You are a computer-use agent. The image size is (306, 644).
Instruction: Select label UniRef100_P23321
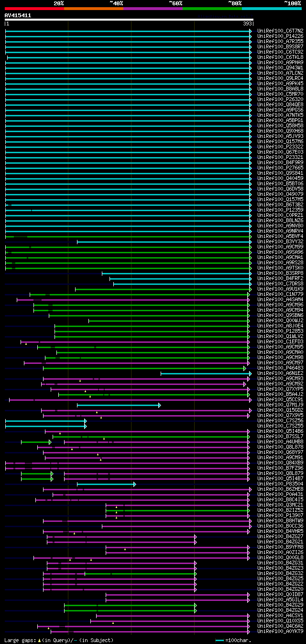pos(280,157)
